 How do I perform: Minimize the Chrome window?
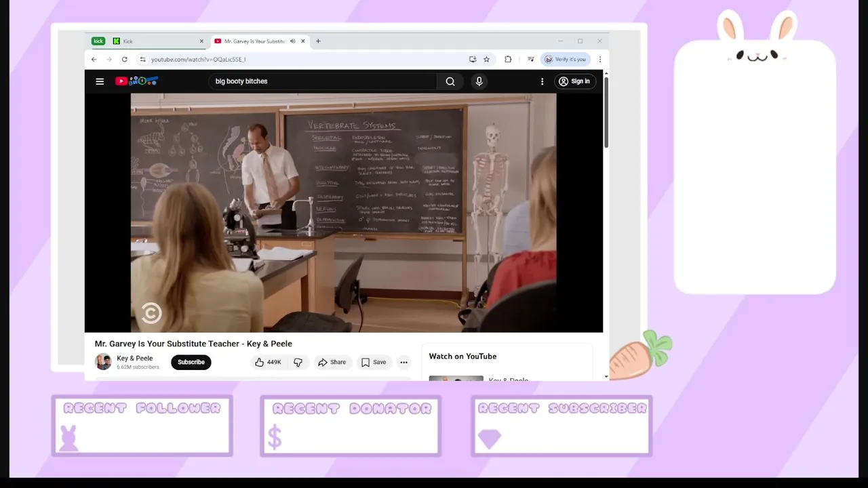(x=561, y=41)
